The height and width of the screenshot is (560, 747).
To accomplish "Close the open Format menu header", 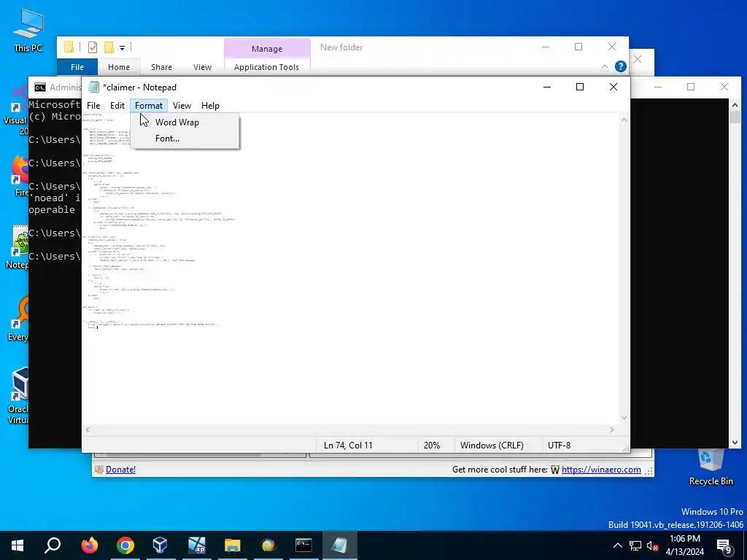I will pyautogui.click(x=149, y=106).
